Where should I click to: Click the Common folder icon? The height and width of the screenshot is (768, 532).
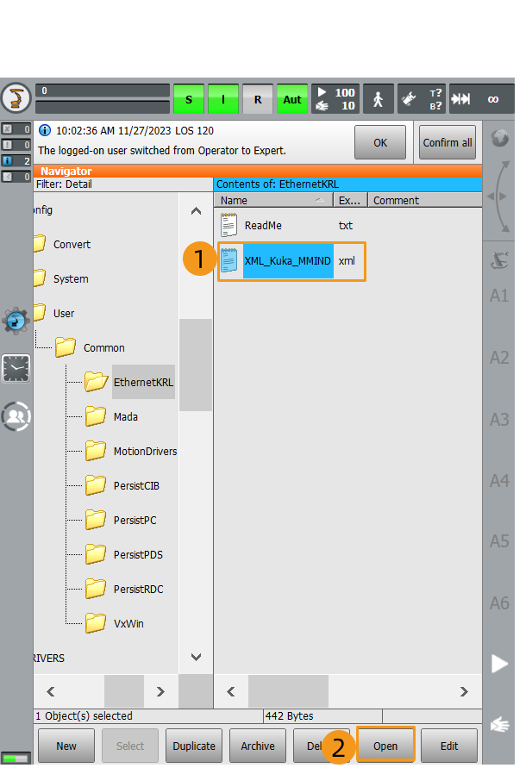pos(66,347)
